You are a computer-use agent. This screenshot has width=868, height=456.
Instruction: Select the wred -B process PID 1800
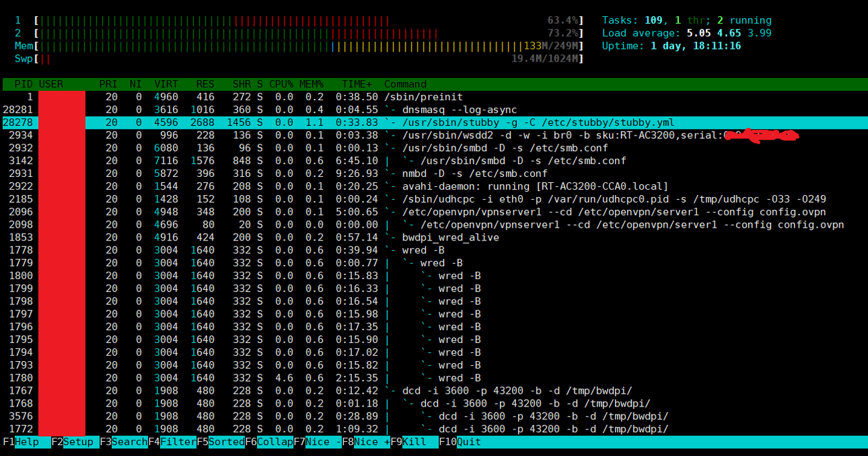click(434, 276)
